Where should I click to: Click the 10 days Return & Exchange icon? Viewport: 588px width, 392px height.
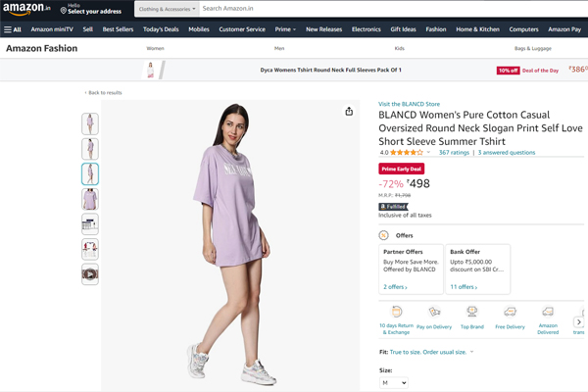tap(396, 312)
